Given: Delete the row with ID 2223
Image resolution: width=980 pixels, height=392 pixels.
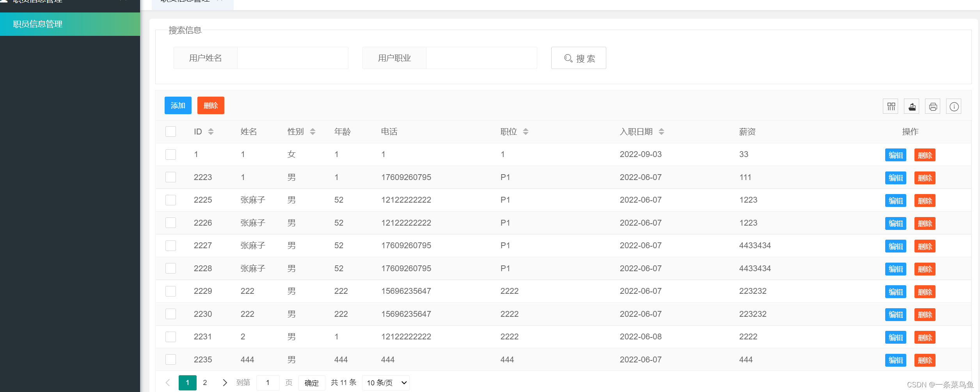Looking at the screenshot, I should (925, 178).
